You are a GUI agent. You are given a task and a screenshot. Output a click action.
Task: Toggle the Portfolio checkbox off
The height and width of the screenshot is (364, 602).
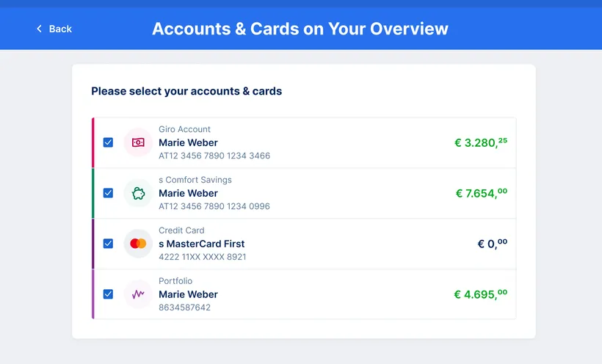[x=108, y=294]
